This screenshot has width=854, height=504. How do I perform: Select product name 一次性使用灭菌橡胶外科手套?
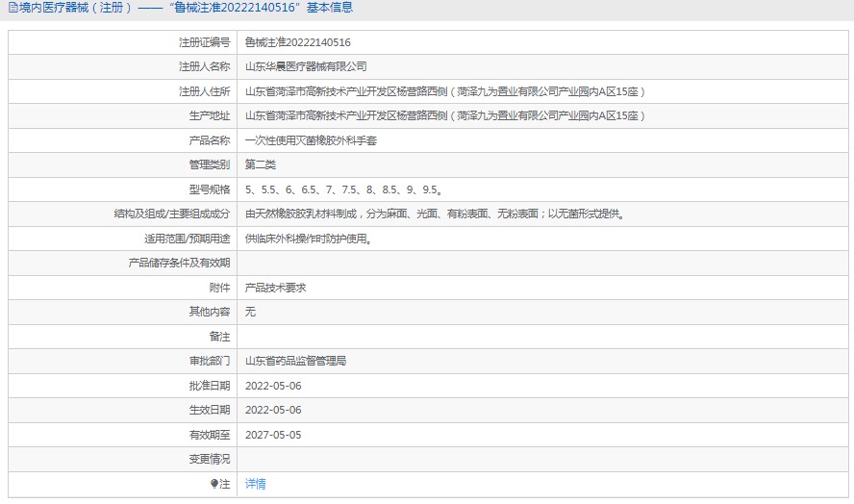(311, 140)
